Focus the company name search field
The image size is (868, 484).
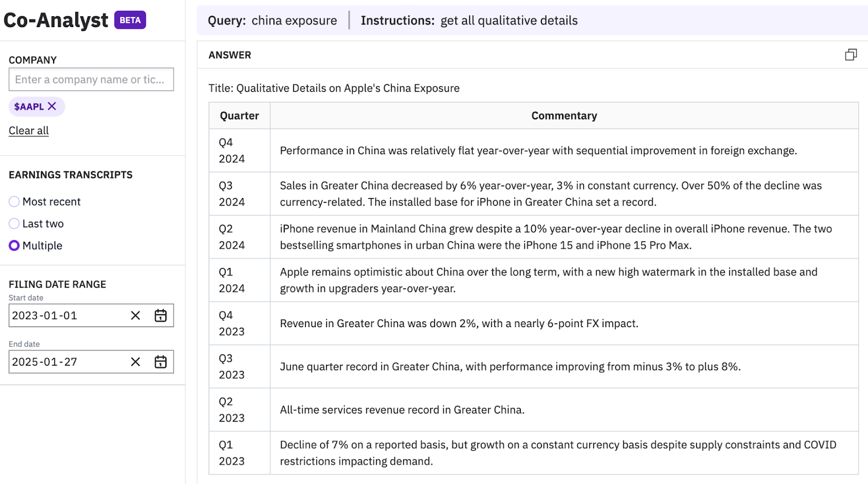pyautogui.click(x=91, y=80)
